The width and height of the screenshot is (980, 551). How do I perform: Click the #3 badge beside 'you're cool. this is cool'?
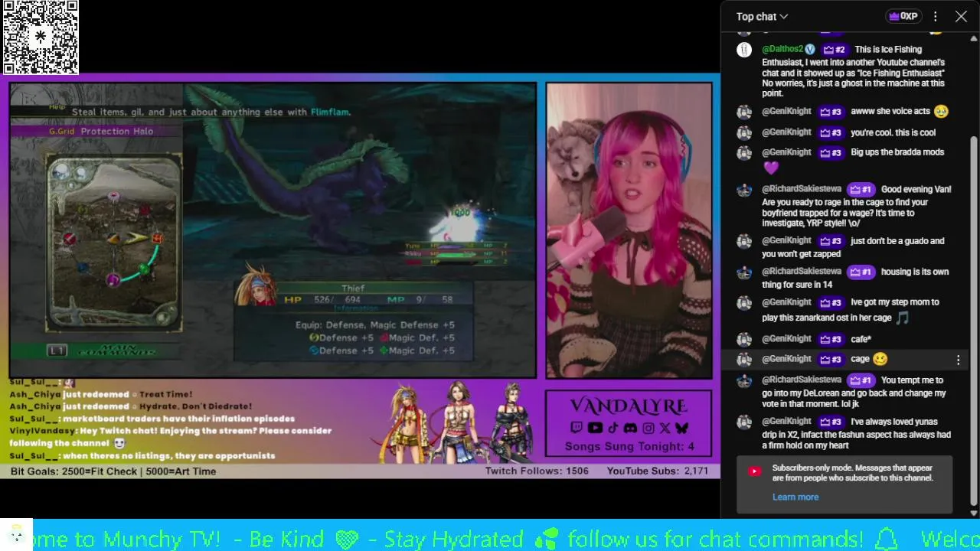(x=831, y=132)
